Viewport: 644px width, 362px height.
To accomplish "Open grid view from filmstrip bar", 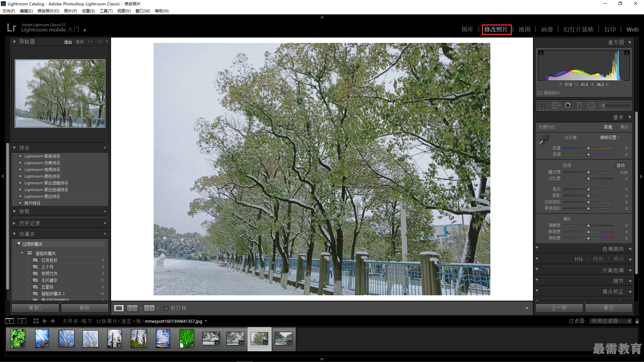I will click(36, 321).
